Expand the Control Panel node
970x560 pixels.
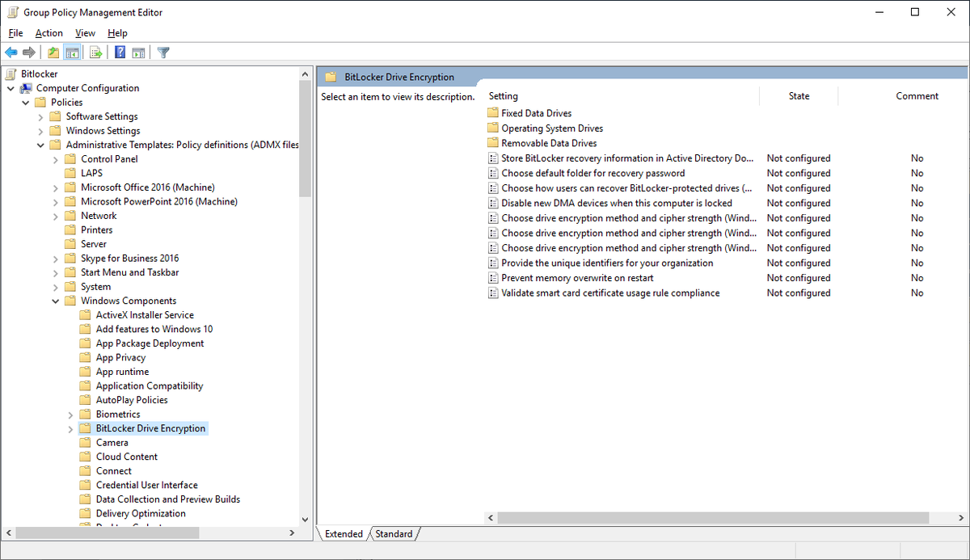(x=56, y=159)
